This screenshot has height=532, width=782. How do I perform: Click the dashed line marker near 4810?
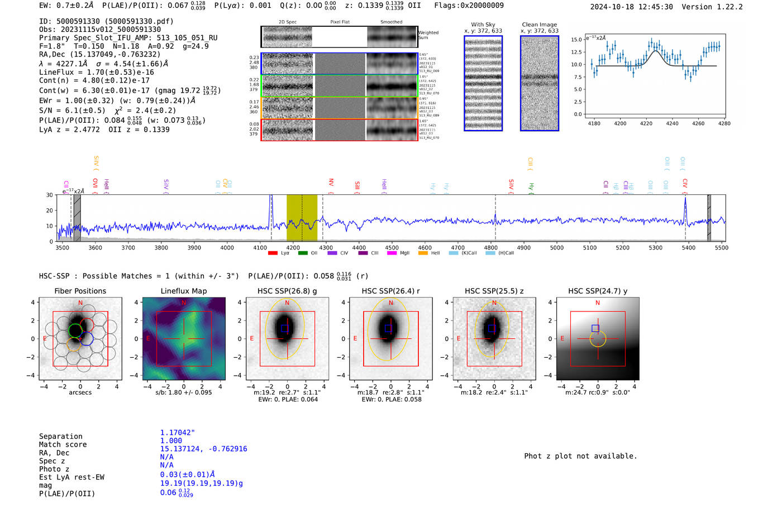(x=495, y=218)
